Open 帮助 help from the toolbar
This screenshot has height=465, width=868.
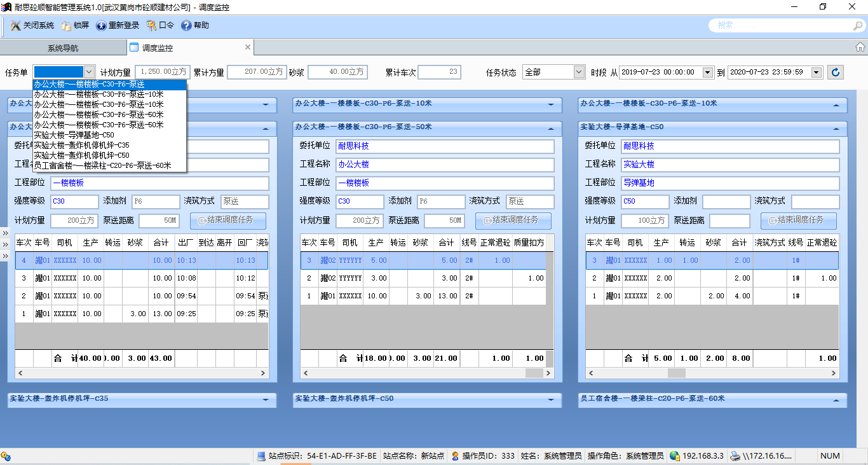[x=186, y=25]
